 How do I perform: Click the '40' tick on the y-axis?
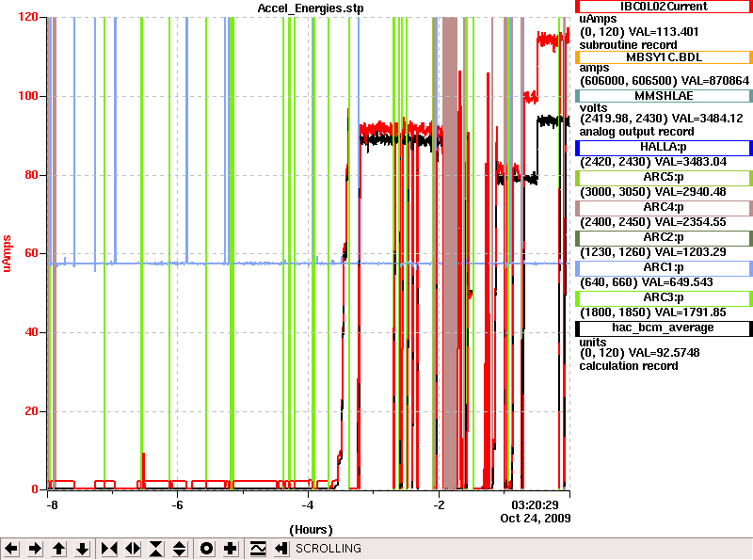31,332
